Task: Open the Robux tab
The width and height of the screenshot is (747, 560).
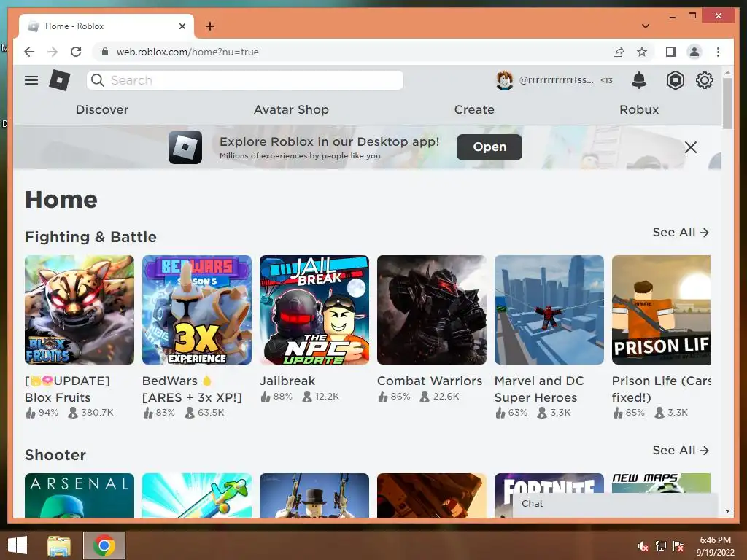Action: click(x=639, y=109)
